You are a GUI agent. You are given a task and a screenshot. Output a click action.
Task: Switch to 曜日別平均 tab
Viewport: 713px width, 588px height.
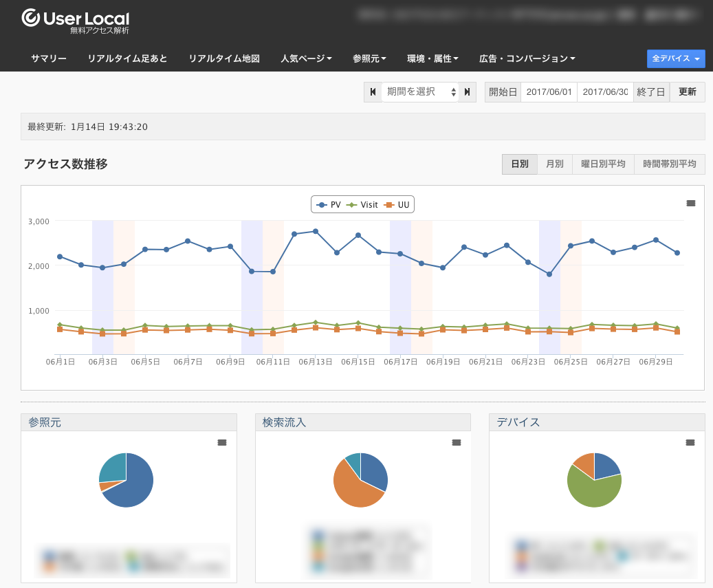(x=603, y=164)
